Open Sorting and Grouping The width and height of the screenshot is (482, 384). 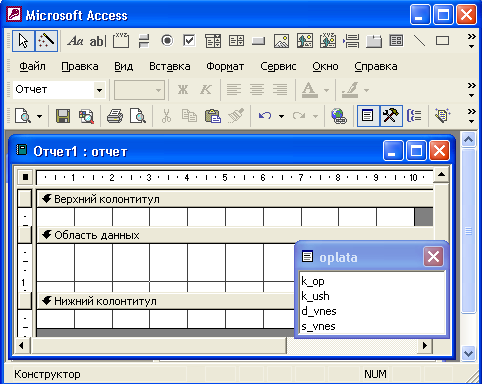point(414,116)
